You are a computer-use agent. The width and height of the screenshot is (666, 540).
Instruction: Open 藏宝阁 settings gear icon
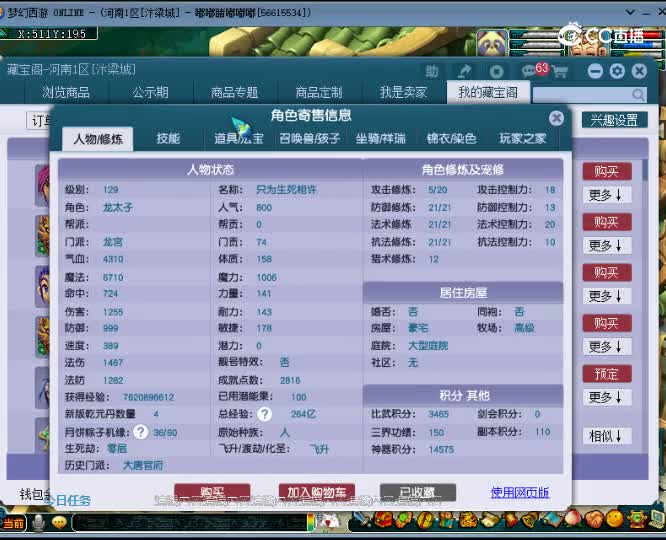(x=617, y=71)
